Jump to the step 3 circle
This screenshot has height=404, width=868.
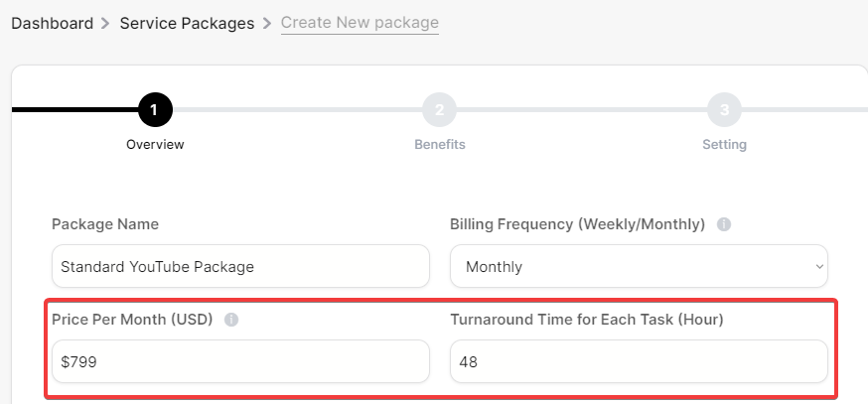(724, 109)
